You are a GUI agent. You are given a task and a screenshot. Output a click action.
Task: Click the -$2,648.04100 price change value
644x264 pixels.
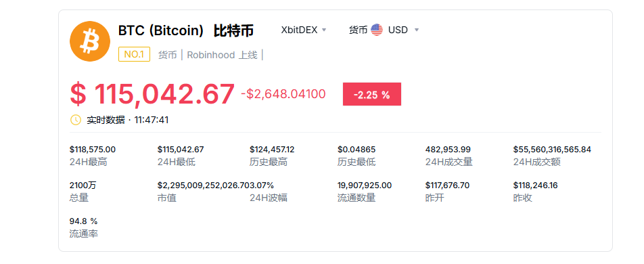[x=283, y=94]
